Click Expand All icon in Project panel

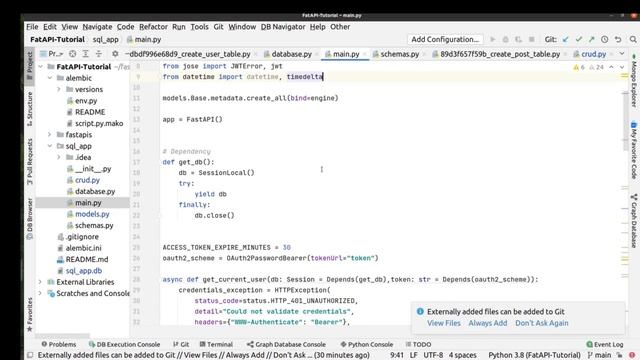pos(86,54)
